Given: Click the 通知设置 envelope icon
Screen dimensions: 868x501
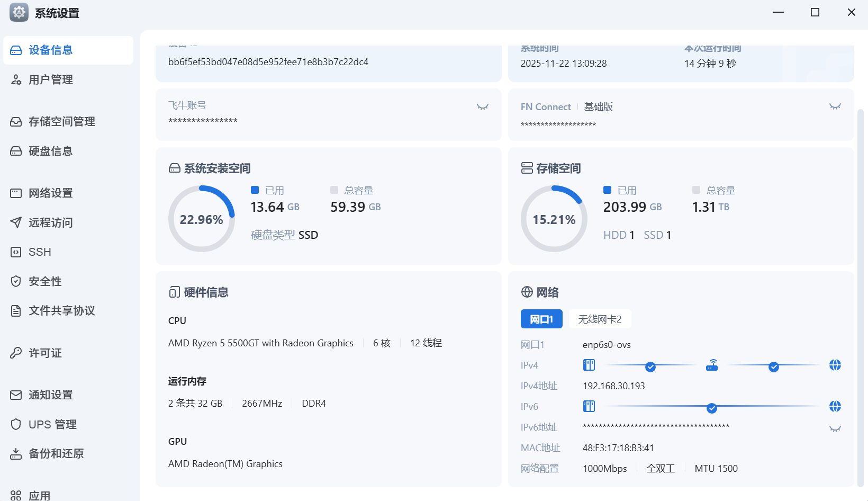Looking at the screenshot, I should tap(16, 395).
